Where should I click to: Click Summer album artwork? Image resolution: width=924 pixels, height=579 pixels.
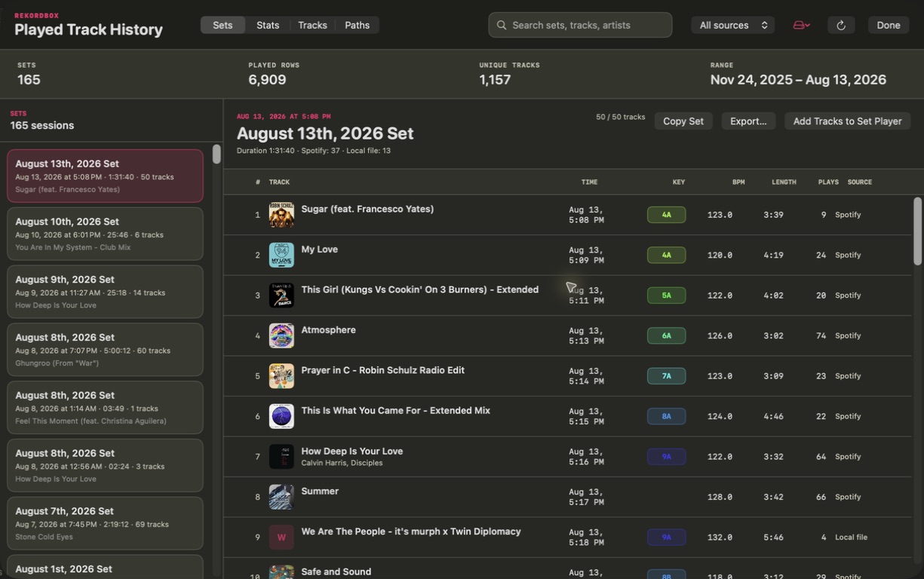[x=281, y=497]
